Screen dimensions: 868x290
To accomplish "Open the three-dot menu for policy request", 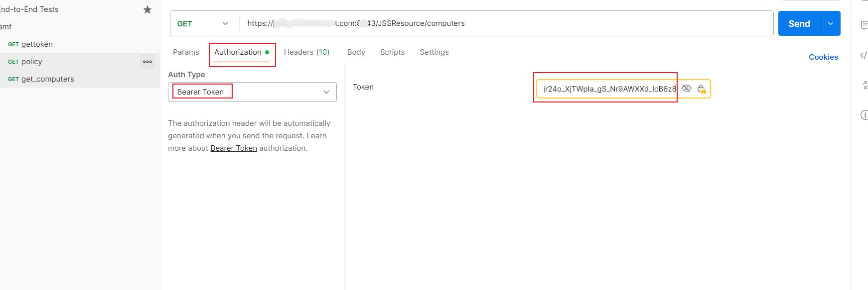I will [147, 62].
